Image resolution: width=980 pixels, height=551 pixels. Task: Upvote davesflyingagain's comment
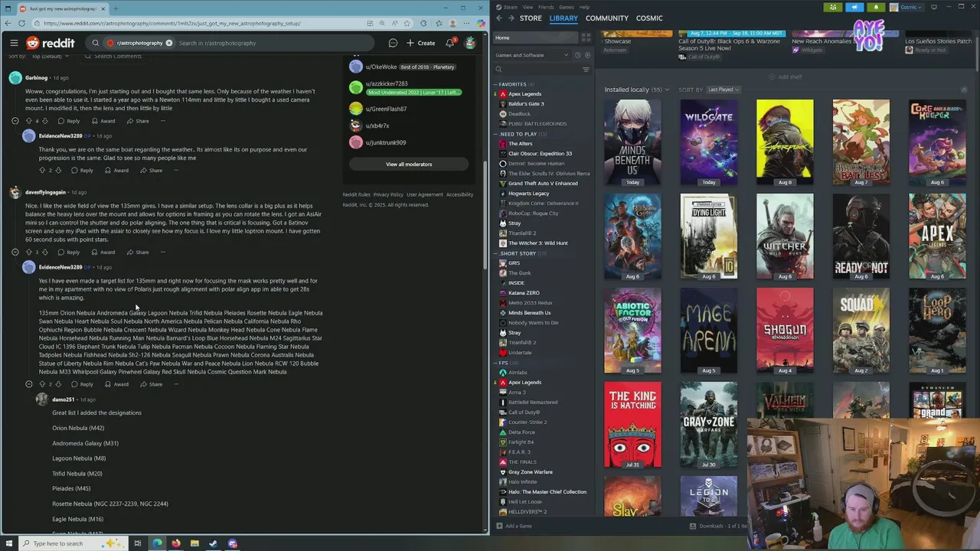click(29, 252)
